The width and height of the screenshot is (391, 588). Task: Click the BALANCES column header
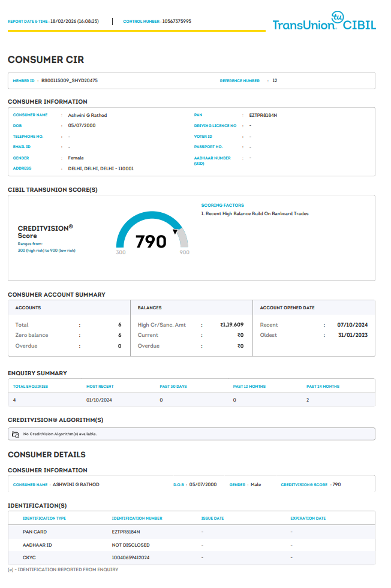pos(150,307)
